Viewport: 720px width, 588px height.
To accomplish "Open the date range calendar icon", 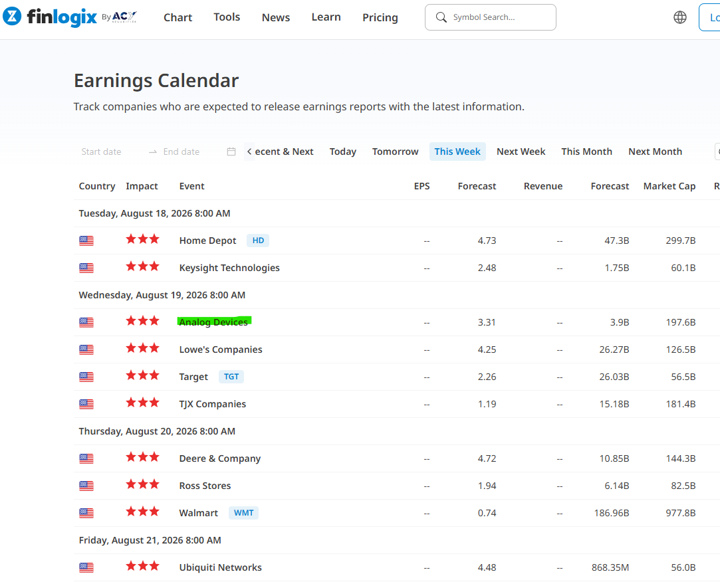I will coord(231,151).
